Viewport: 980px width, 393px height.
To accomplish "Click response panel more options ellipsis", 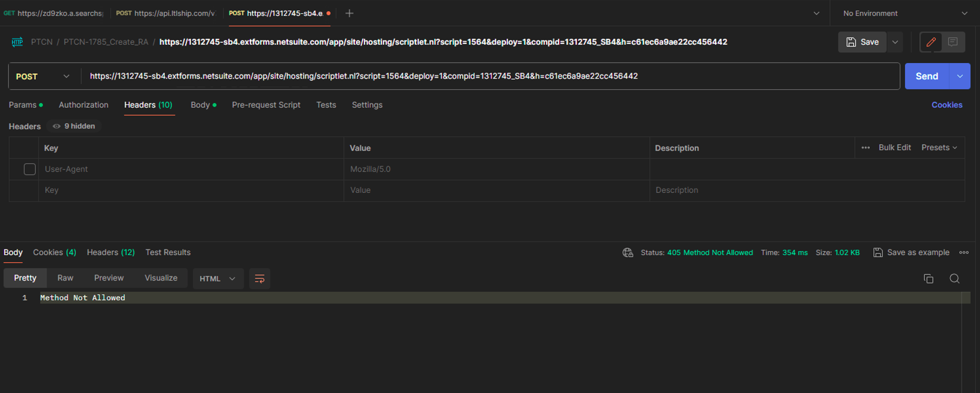I will click(x=963, y=252).
